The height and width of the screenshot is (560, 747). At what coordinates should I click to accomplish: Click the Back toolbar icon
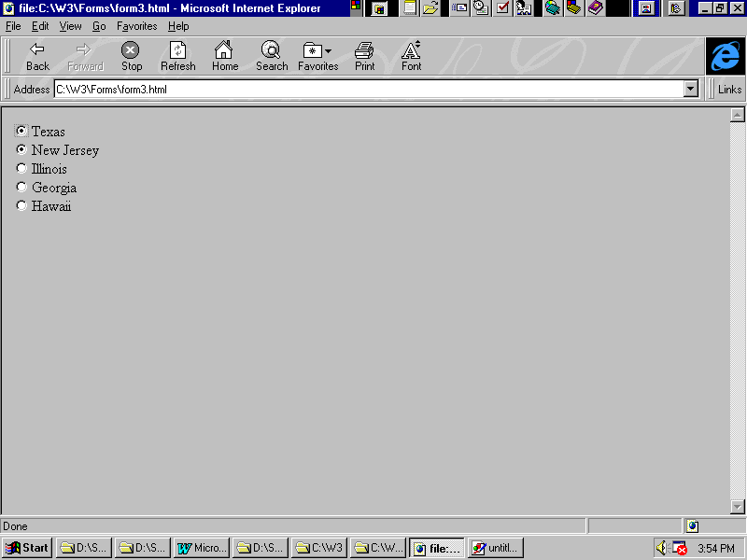click(37, 55)
